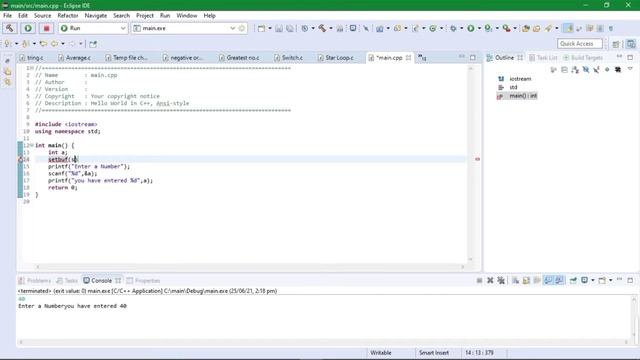Click the Open Element toolbar icon

pos(526,28)
